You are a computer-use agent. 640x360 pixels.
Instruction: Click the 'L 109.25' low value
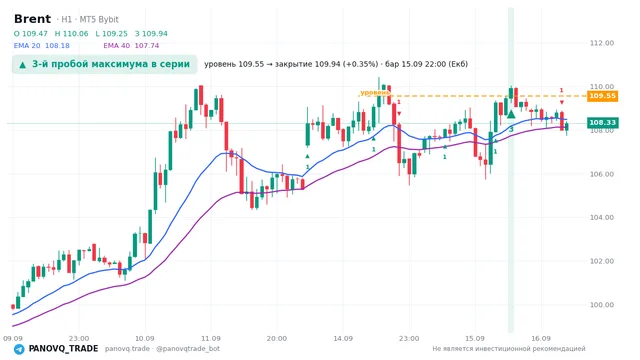click(111, 34)
